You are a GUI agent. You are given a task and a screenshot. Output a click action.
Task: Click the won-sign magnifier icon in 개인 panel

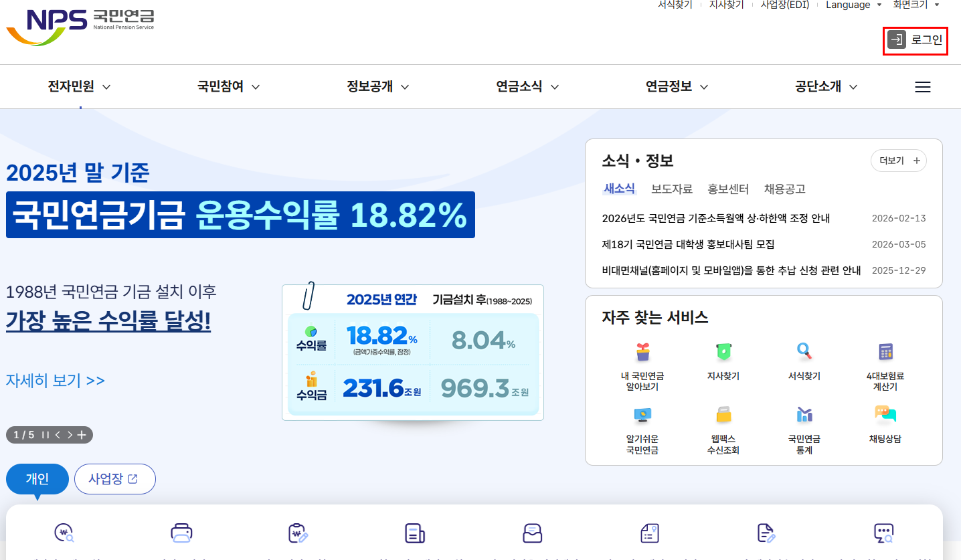64,533
